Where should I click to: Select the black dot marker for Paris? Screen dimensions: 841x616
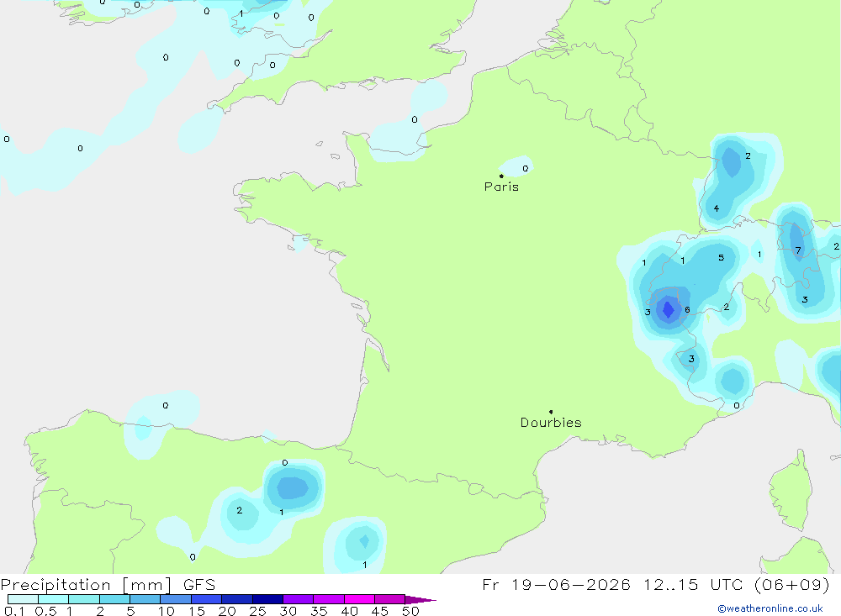point(501,176)
